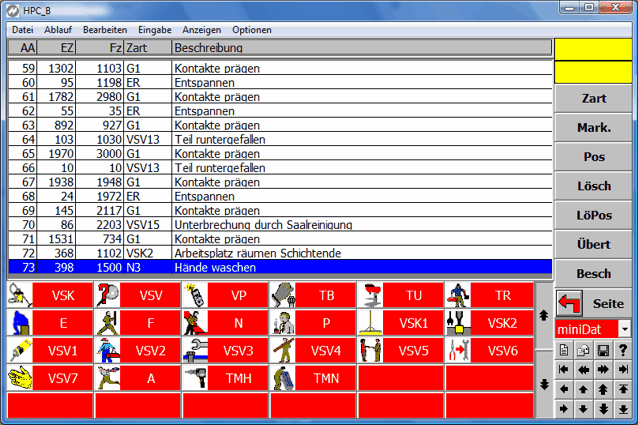Open help with the question mark icon
Viewport: 638px width, 425px height.
point(623,348)
